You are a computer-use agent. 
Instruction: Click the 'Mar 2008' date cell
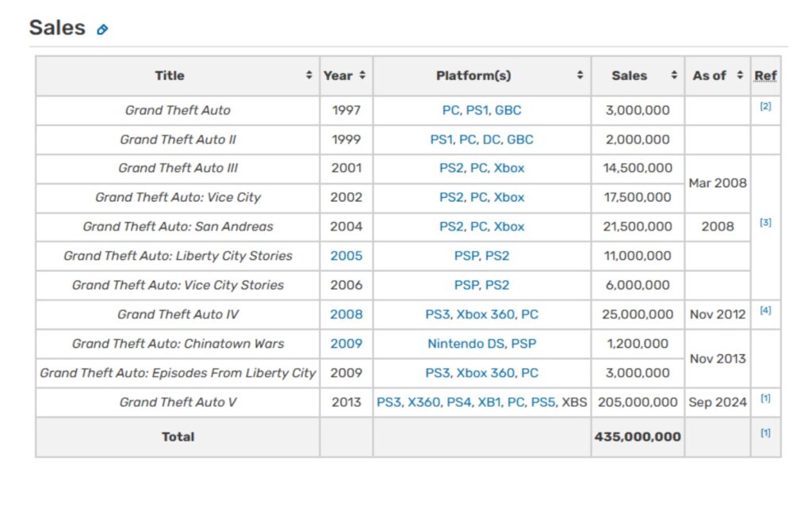(717, 183)
